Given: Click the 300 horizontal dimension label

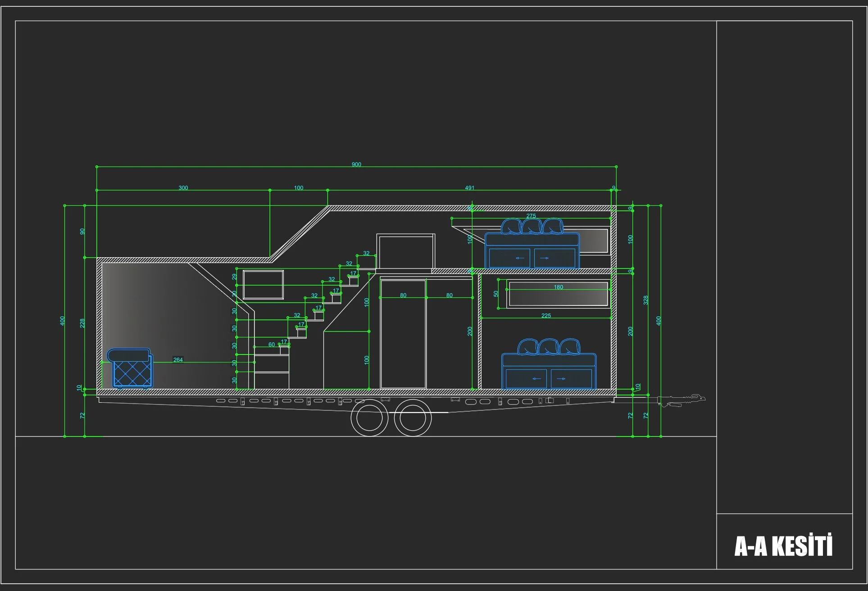Looking at the screenshot, I should point(183,188).
